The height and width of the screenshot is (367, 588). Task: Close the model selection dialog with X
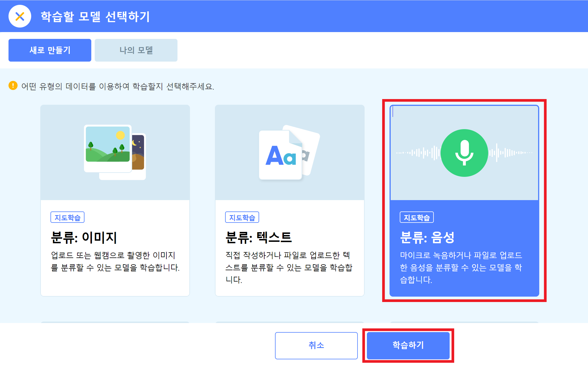[x=20, y=16]
